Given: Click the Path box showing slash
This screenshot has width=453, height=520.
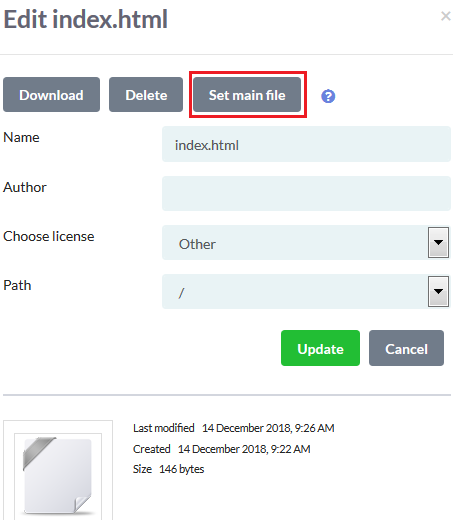Looking at the screenshot, I should (x=295, y=292).
